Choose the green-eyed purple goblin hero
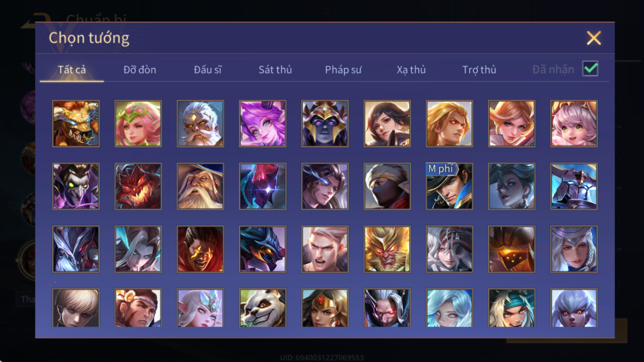 point(76,186)
